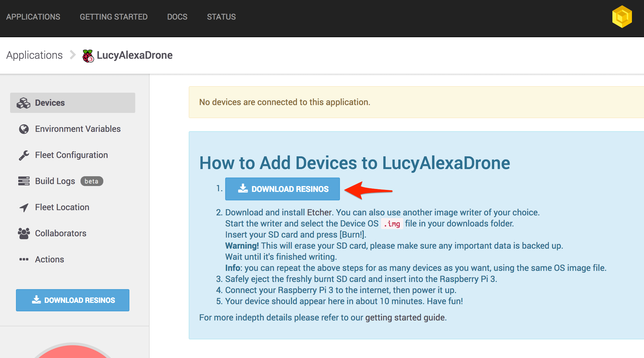Open the Etcher link
The height and width of the screenshot is (358, 644).
[319, 212]
